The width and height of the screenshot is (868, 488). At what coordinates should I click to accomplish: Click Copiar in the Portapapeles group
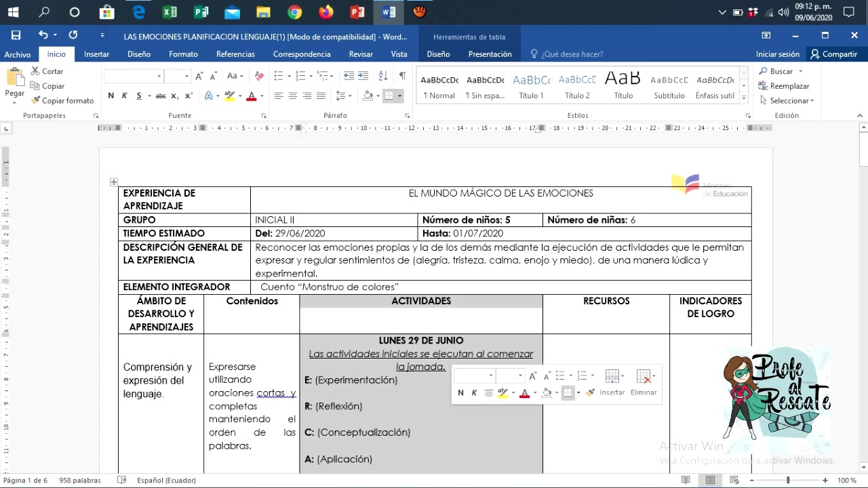point(47,86)
